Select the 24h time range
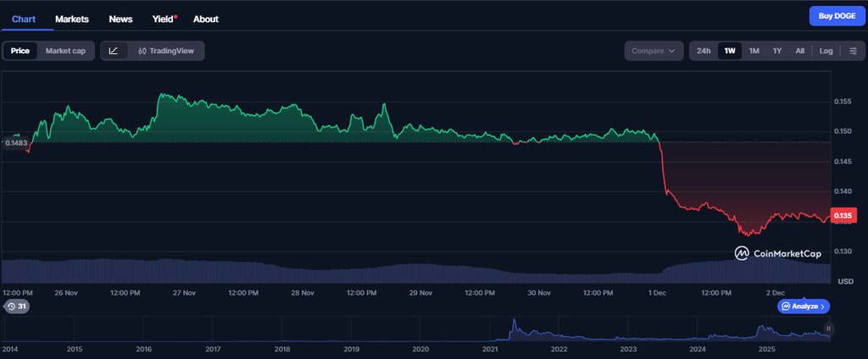The width and height of the screenshot is (868, 359). pyautogui.click(x=704, y=51)
